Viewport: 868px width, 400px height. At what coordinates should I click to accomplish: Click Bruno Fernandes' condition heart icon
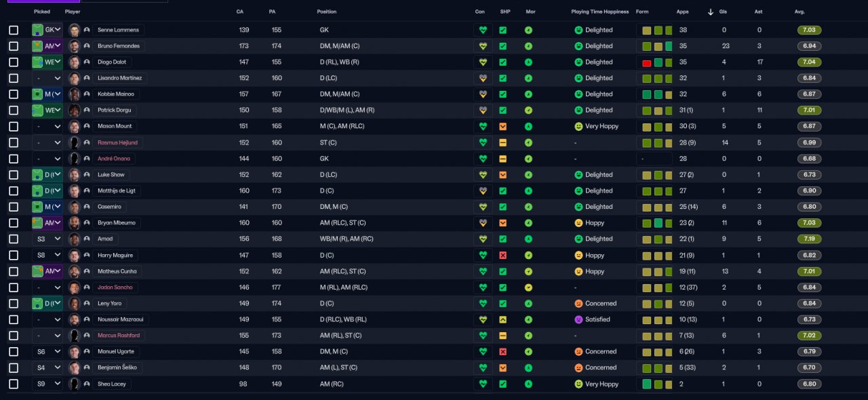[x=483, y=46]
